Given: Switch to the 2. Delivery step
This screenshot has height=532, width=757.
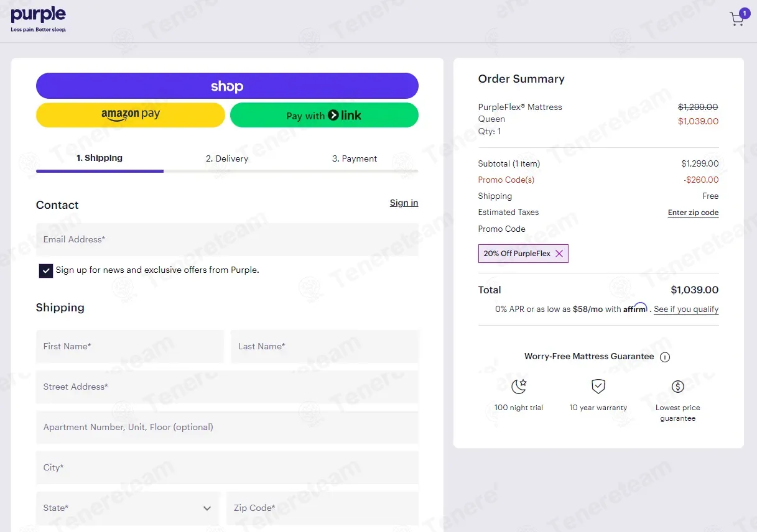Looking at the screenshot, I should coord(227,158).
